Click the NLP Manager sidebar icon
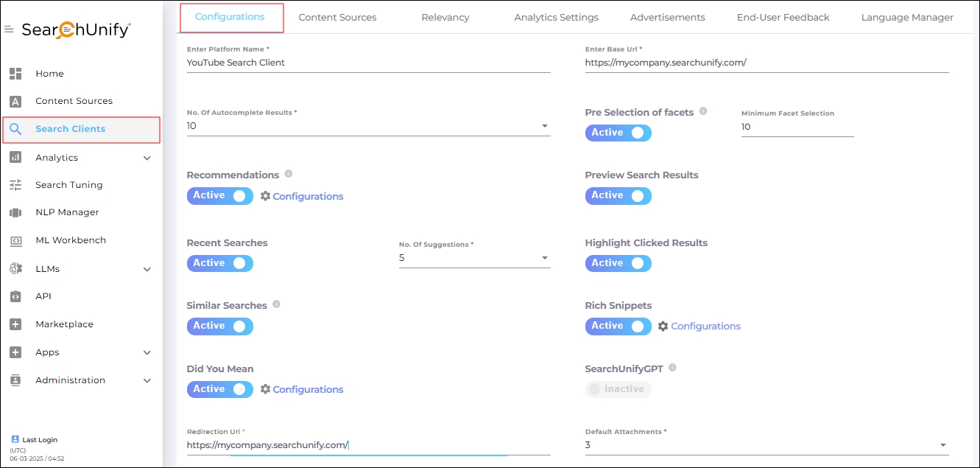The height and width of the screenshot is (468, 980). [15, 212]
